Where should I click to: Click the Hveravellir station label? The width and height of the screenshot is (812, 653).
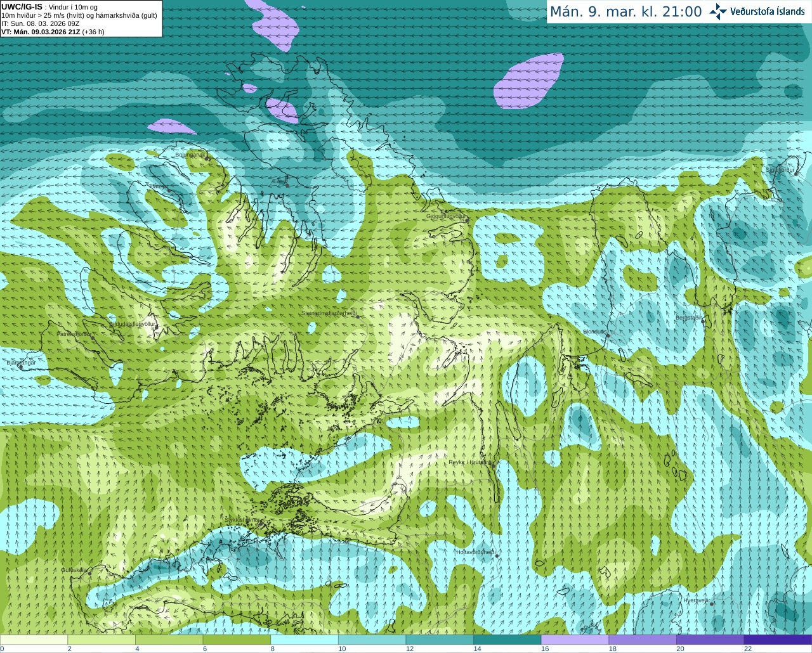pyautogui.click(x=697, y=600)
